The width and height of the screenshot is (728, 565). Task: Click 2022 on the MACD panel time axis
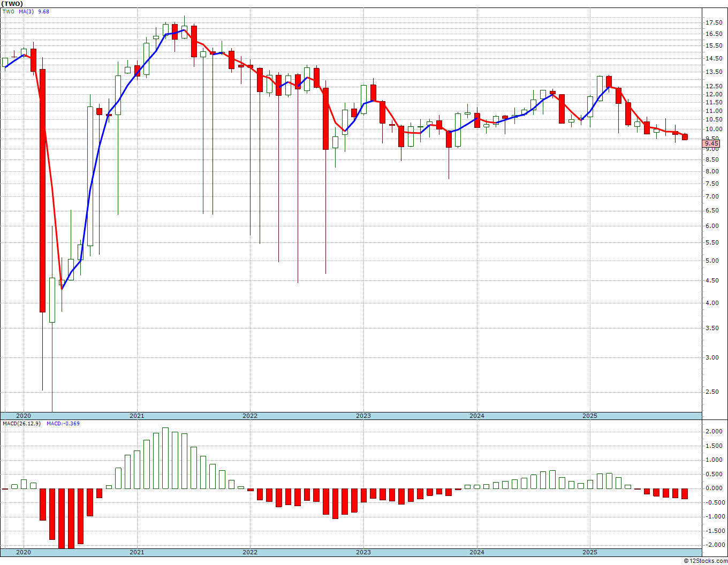pos(249,552)
